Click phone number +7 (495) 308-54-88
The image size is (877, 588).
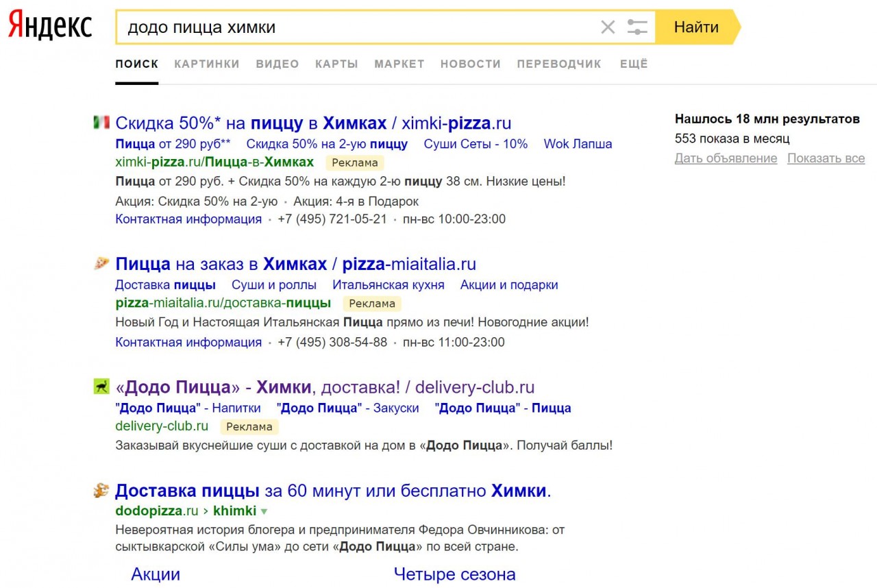pos(332,342)
